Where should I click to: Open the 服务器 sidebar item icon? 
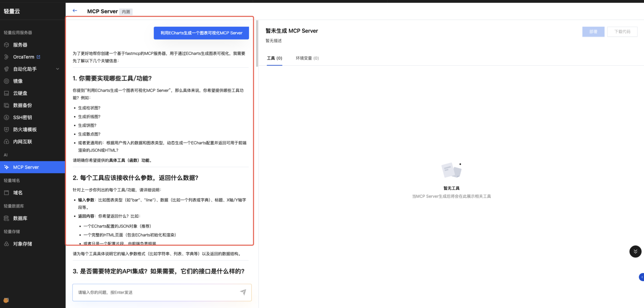6,45
